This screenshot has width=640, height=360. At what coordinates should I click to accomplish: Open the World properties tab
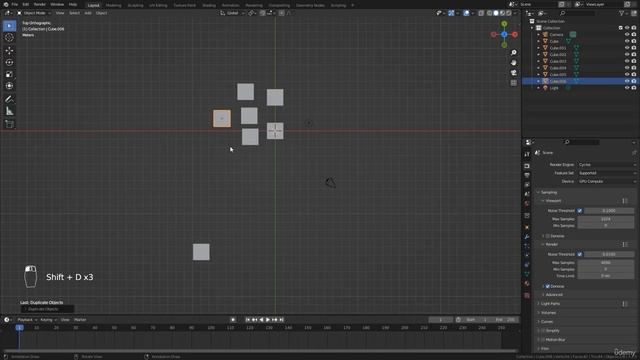pyautogui.click(x=527, y=203)
